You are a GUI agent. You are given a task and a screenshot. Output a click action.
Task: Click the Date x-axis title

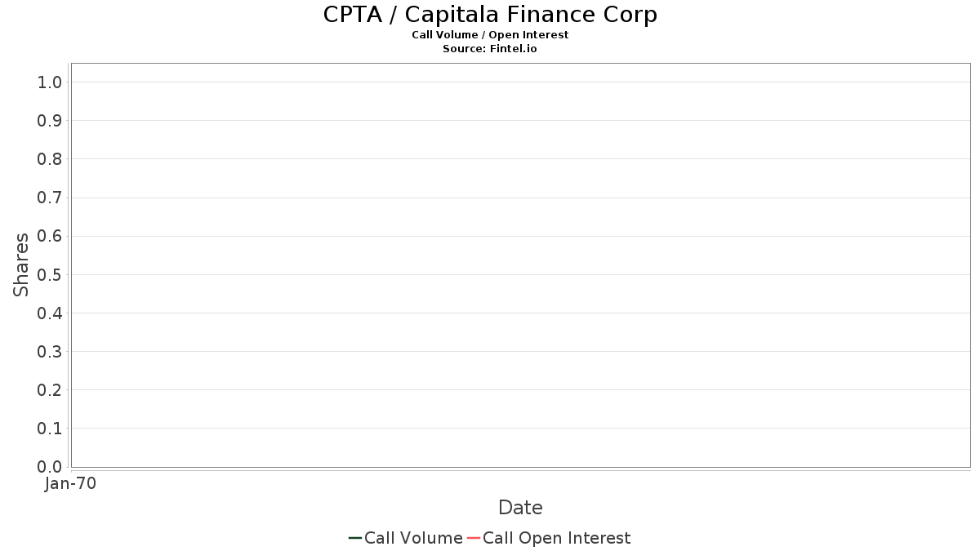[x=520, y=508]
